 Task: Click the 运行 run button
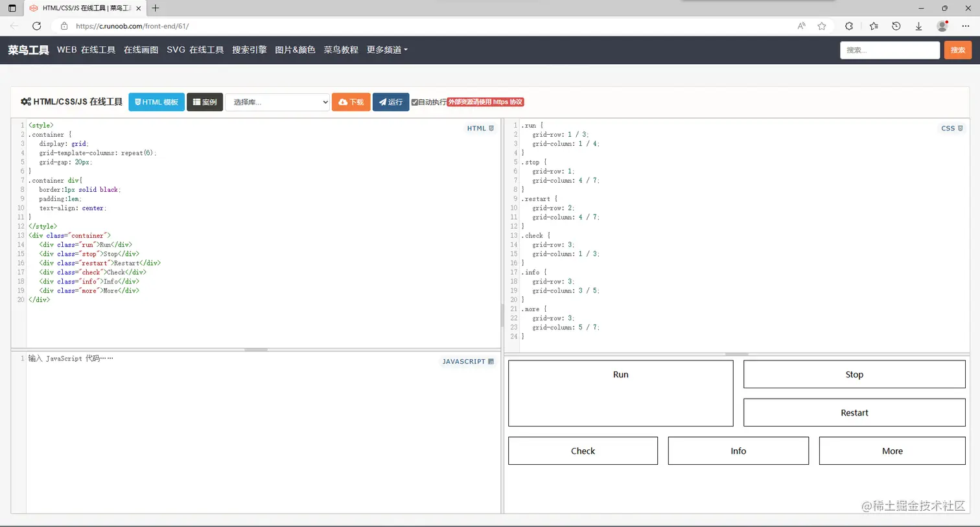tap(391, 102)
